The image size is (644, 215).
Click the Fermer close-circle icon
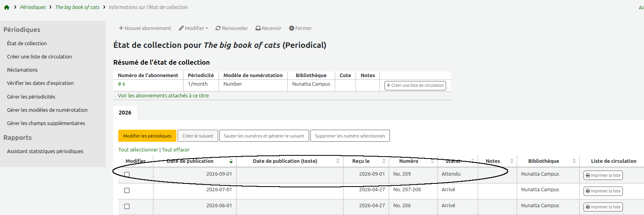[292, 28]
